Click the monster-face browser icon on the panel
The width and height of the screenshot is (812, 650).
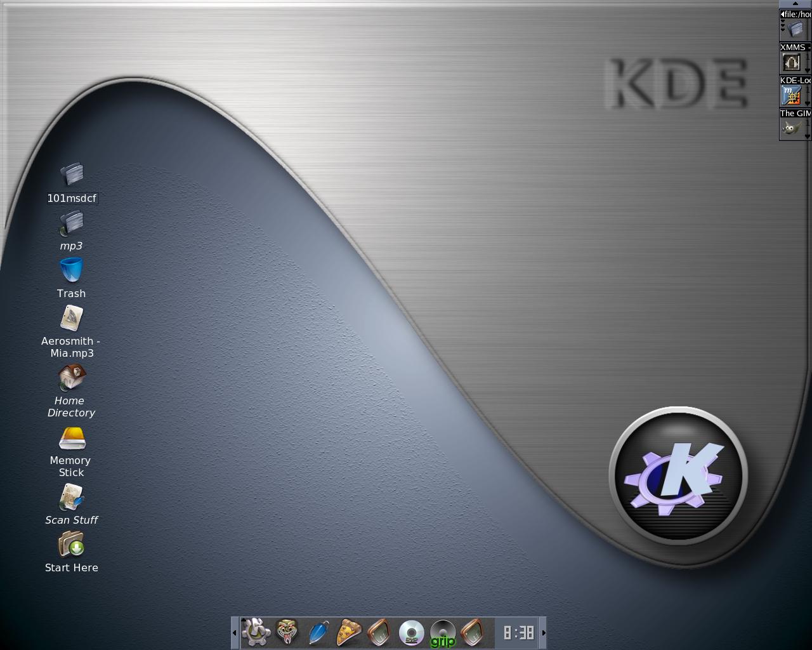pos(287,632)
